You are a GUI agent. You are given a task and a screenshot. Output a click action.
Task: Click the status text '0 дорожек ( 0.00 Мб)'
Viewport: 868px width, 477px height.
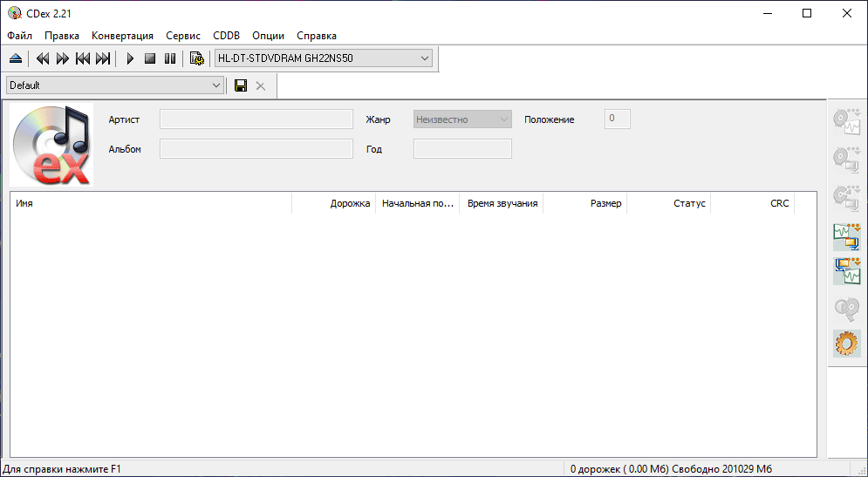coord(619,469)
